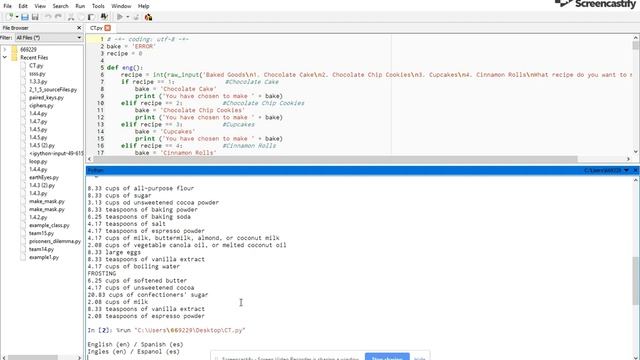Click the 669229 folder icon
Image resolution: width=640 pixels, height=360 pixels.
pos(15,49)
